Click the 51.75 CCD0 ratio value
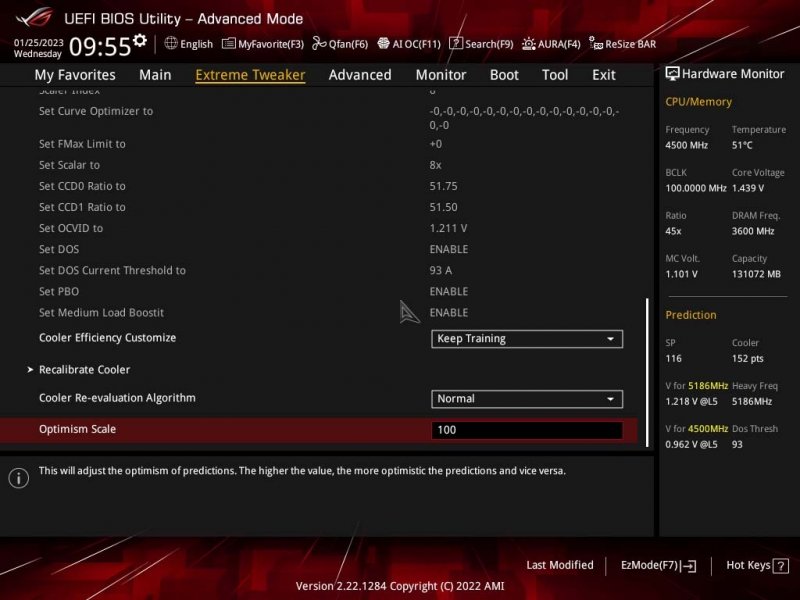This screenshot has width=800, height=600. click(x=443, y=186)
